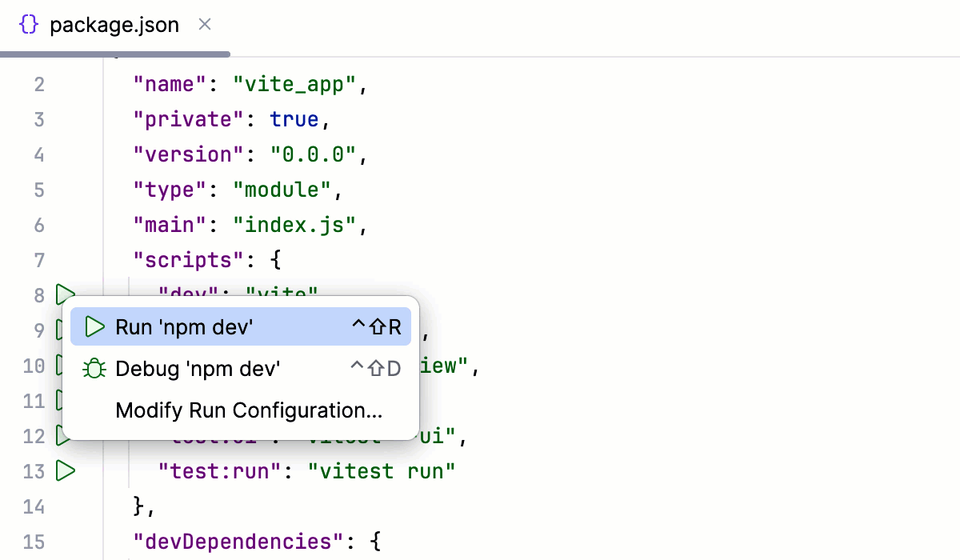Click the JSON braces icon in the editor tab

28,24
